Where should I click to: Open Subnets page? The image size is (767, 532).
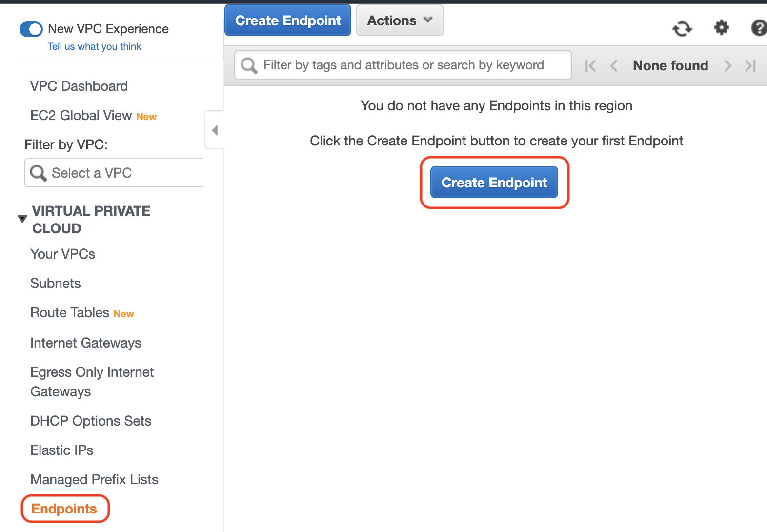[56, 284]
